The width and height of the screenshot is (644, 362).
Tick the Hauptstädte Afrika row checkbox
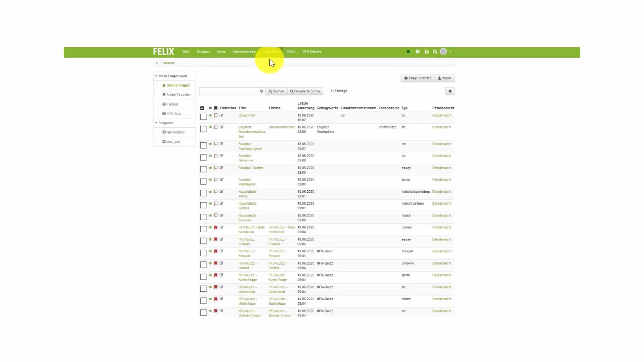pyautogui.click(x=203, y=193)
